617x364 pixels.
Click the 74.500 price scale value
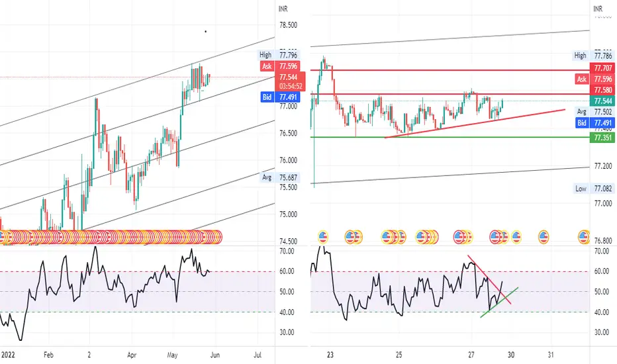tap(288, 241)
